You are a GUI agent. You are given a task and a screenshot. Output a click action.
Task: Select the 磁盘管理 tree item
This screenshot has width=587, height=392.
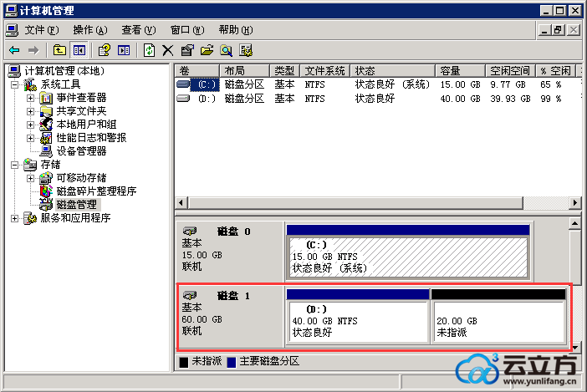coord(77,205)
